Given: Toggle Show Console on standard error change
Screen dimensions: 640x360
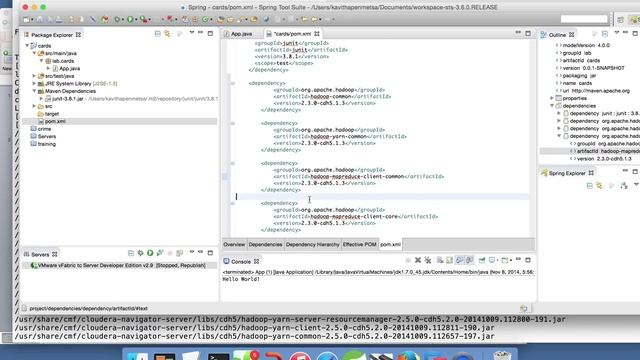Looking at the screenshot, I should (469, 260).
